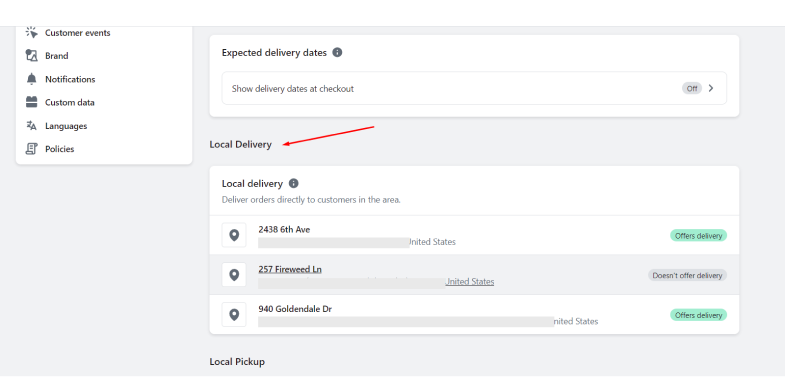Image resolution: width=785 pixels, height=377 pixels.
Task: Open Policies settings
Action: point(60,149)
